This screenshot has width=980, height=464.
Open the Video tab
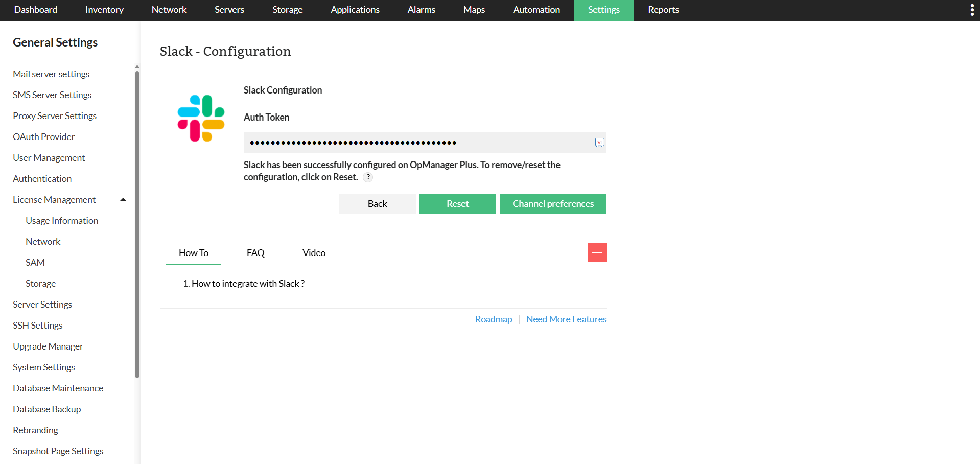tap(314, 253)
